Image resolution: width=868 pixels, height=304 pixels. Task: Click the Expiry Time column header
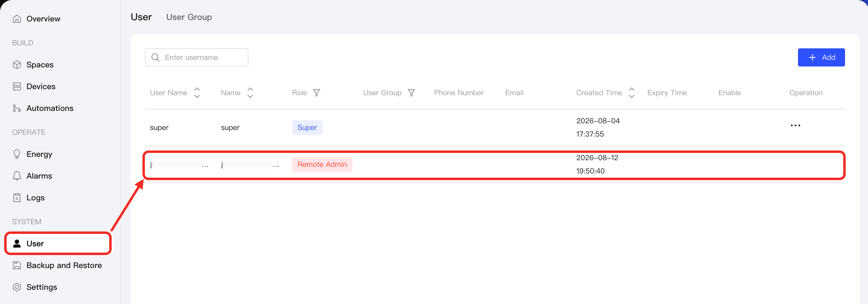click(667, 93)
